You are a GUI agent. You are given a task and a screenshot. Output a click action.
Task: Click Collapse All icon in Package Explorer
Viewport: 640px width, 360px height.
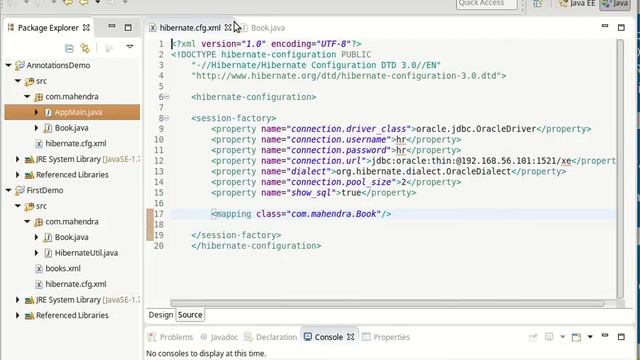pyautogui.click(x=69, y=49)
